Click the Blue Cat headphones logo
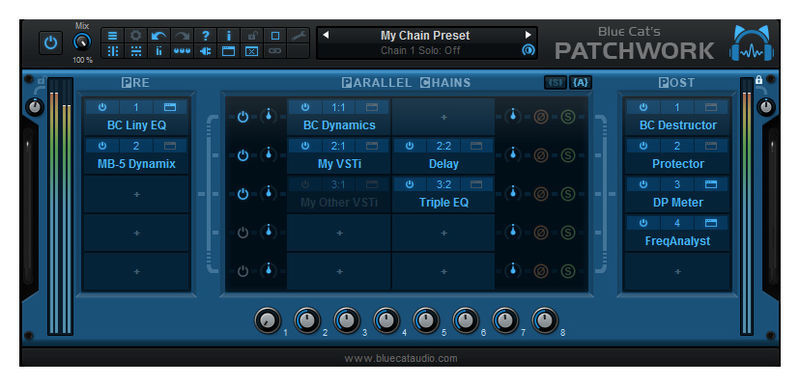800x386 pixels. [x=751, y=43]
